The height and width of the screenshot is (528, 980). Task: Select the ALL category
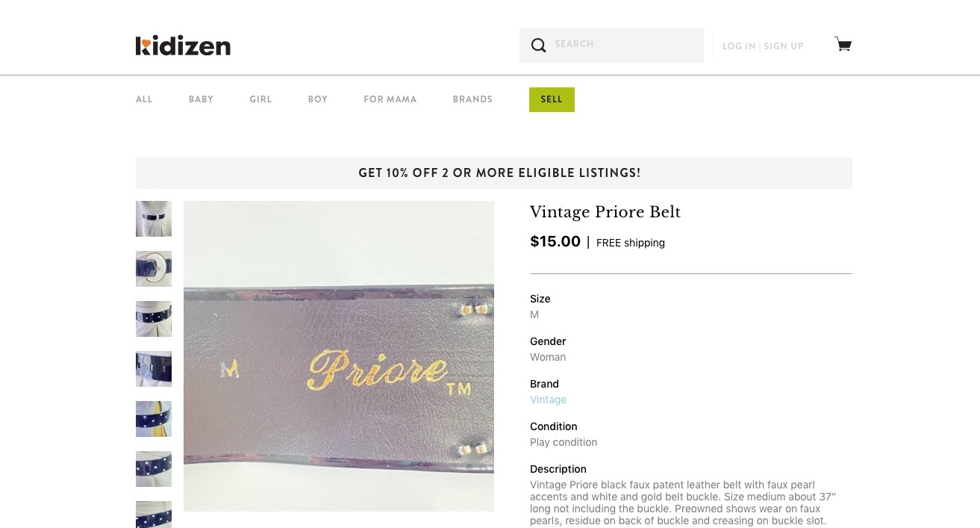click(x=144, y=99)
